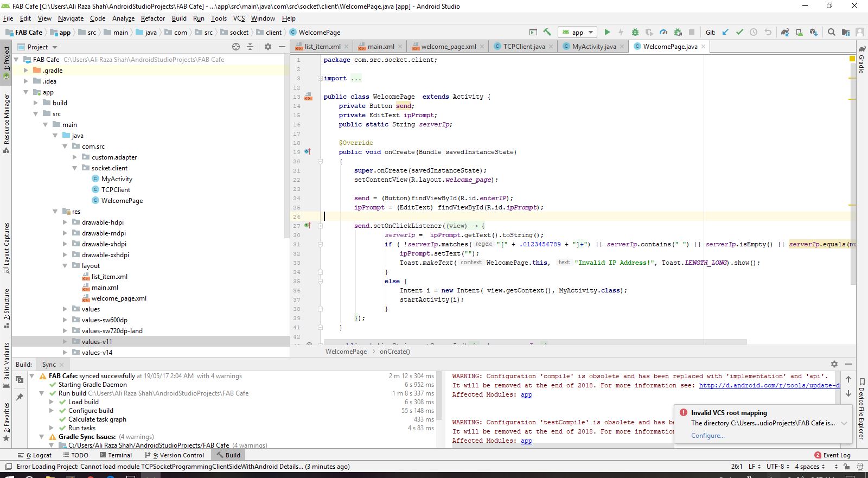The image size is (868, 478).
Task: Run the app with the green play button
Action: pyautogui.click(x=607, y=33)
